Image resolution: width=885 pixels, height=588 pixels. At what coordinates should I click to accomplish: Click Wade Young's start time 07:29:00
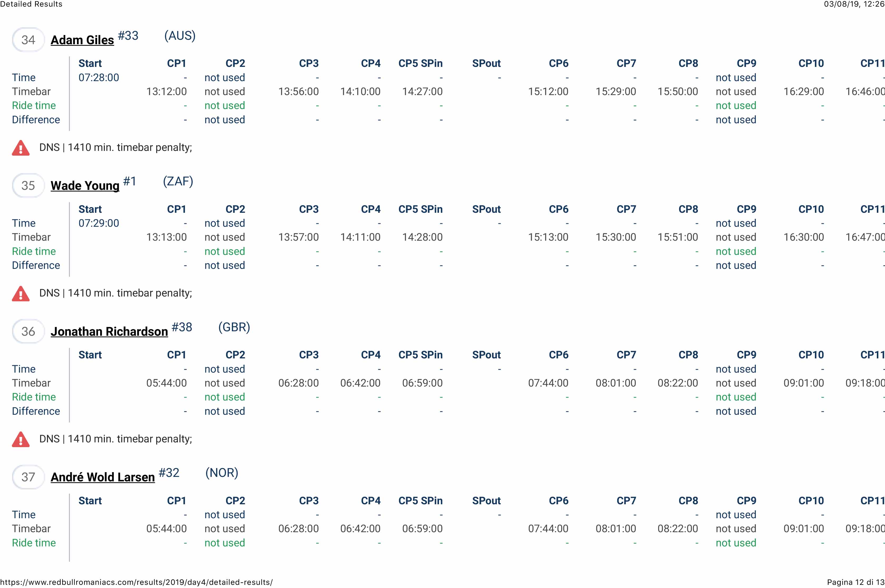click(x=99, y=223)
